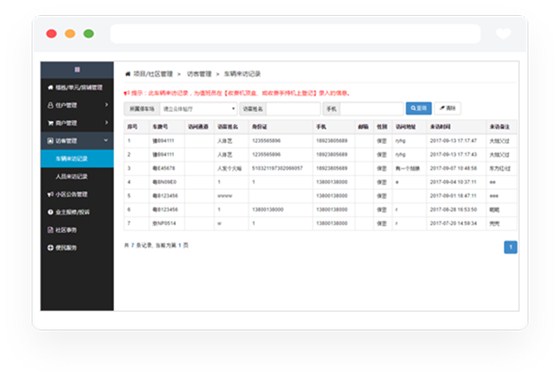Click the clear button beside search
Screen dimensions: 560x378
448,108
